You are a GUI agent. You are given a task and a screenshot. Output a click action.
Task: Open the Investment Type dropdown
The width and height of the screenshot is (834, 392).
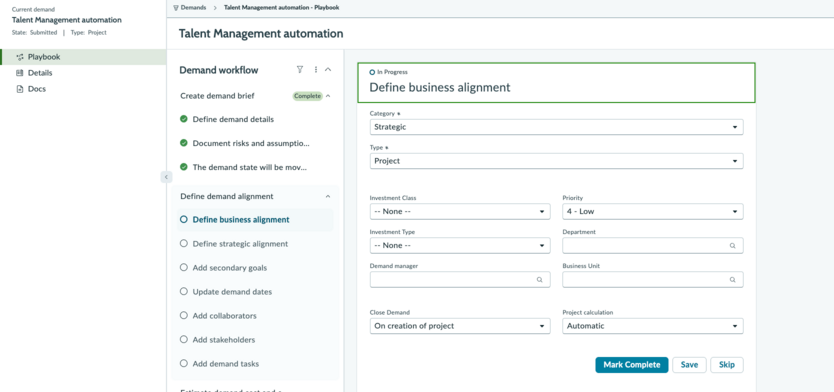tap(460, 245)
